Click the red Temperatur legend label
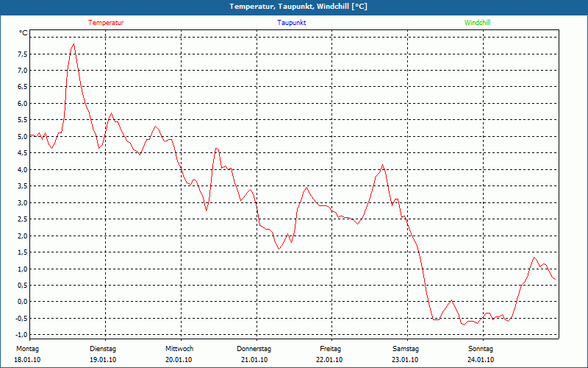The height and width of the screenshot is (368, 588). pos(106,23)
